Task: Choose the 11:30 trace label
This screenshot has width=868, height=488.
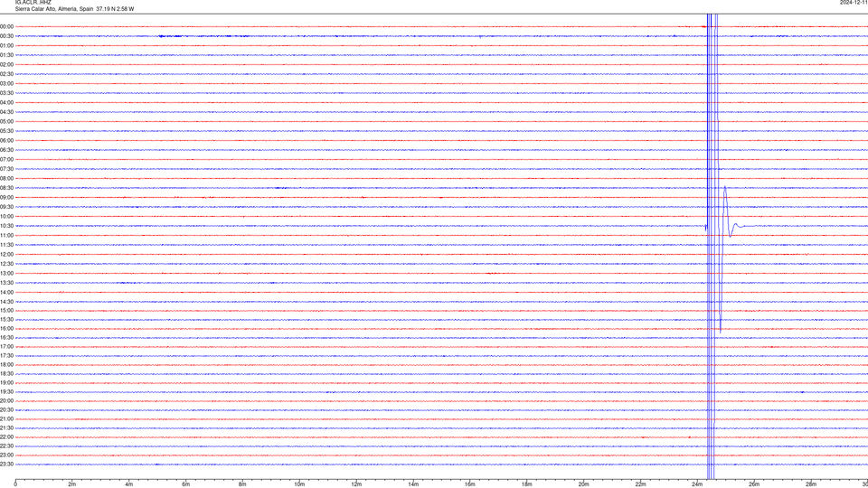Action: pos(6,245)
